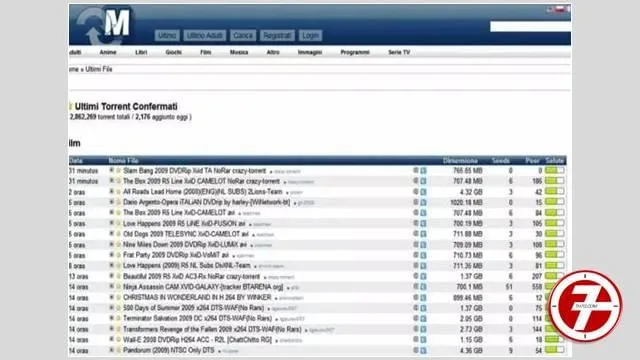Click blue download icon for Love Happens R5 LiNE XviD-FUSION
Screen dimensions: 640x360
click(x=423, y=224)
